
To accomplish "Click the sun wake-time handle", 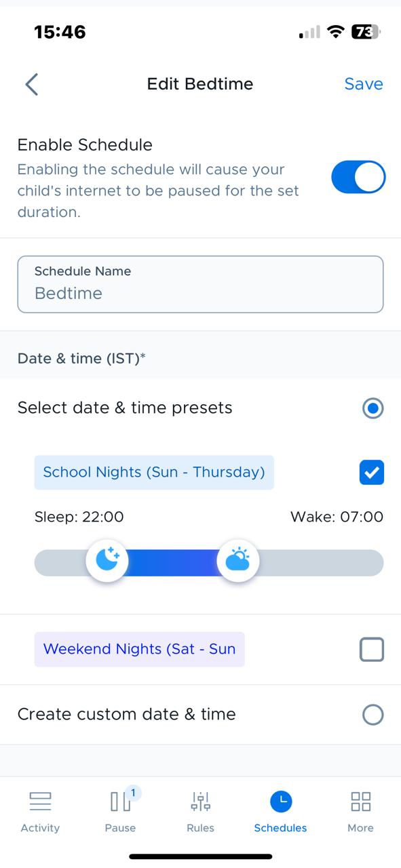I will click(x=237, y=561).
